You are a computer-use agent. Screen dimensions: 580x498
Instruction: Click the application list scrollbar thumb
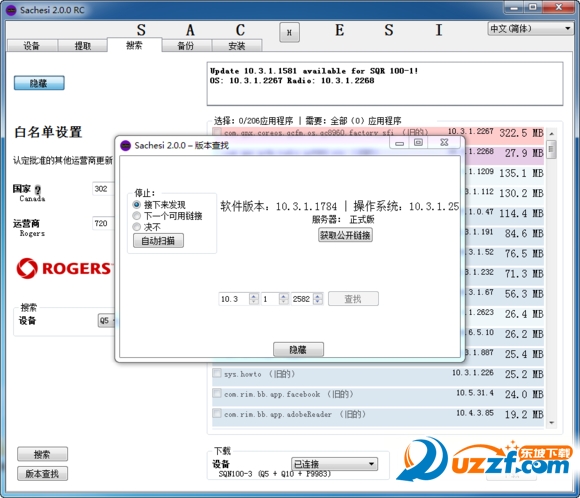(x=552, y=149)
